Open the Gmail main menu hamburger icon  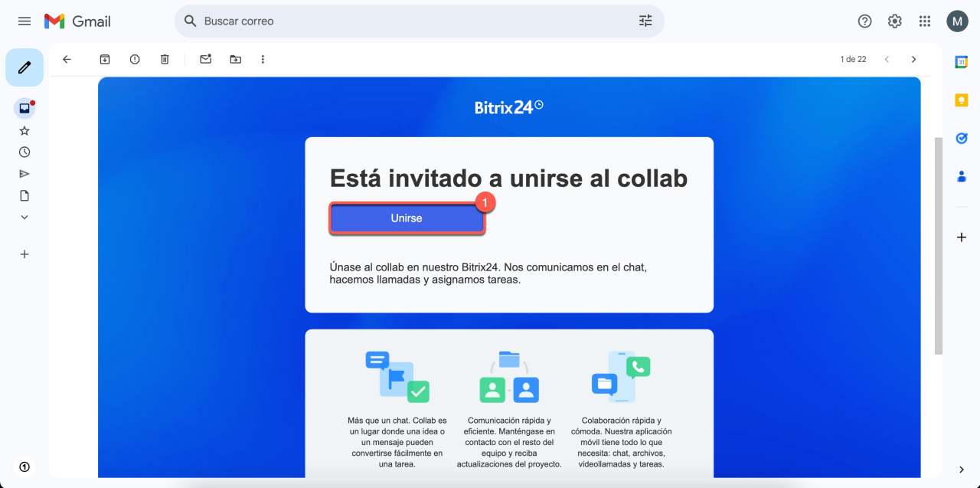pyautogui.click(x=24, y=21)
